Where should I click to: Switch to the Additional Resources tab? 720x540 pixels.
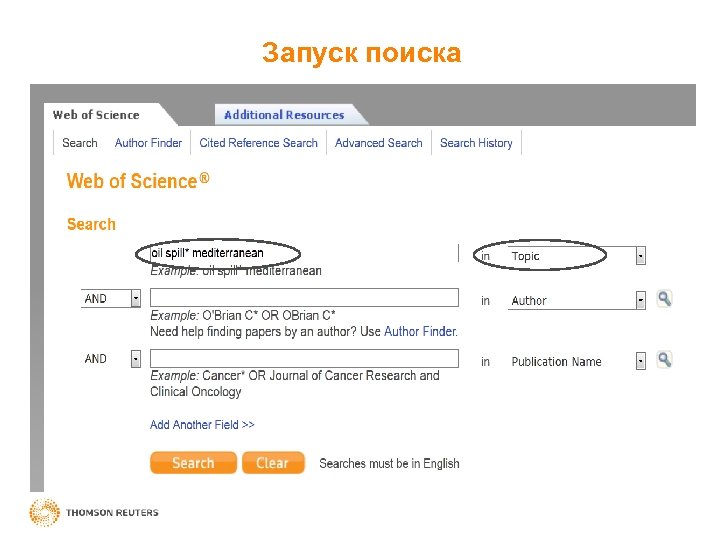284,115
